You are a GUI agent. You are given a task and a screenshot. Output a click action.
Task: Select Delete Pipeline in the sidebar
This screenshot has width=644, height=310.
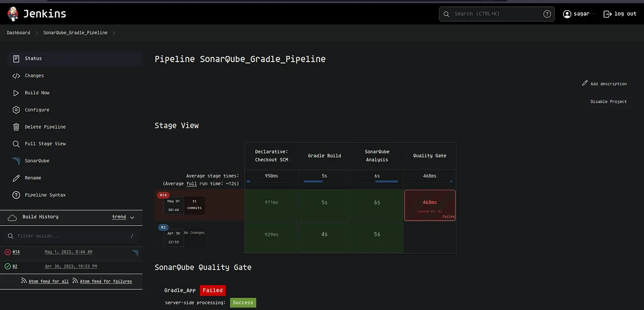pos(75,126)
